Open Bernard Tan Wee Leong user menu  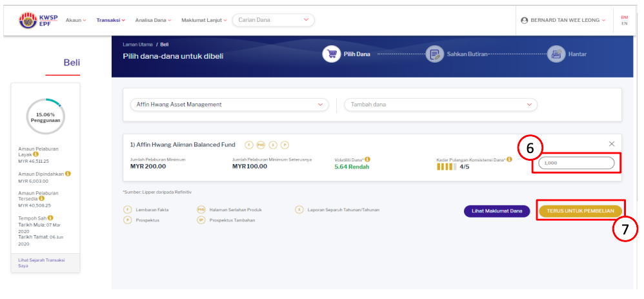[563, 20]
